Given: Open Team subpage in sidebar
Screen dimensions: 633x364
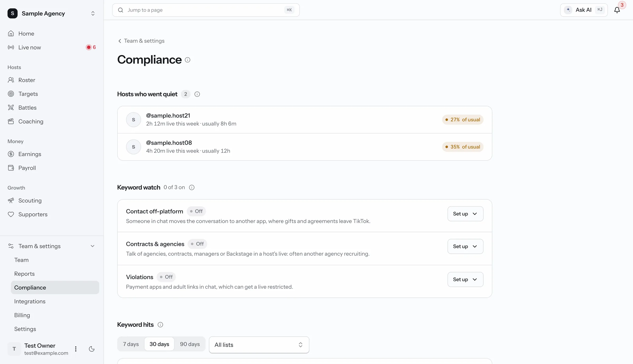Looking at the screenshot, I should (55, 260).
